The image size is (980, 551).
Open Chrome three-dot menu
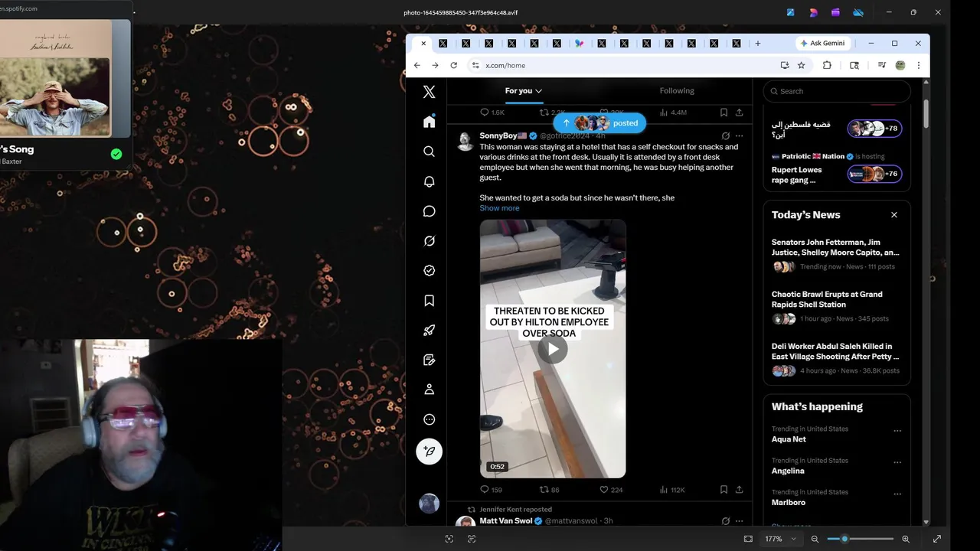918,65
